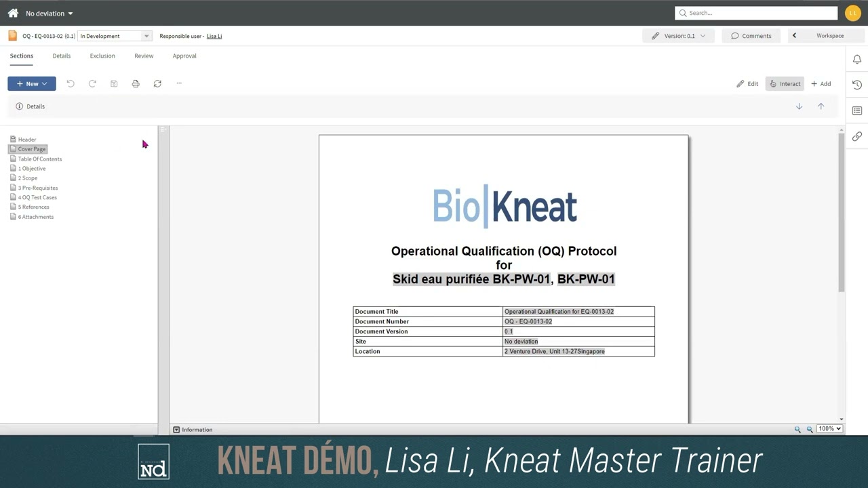This screenshot has height=488, width=868.
Task: Open the links chain icon
Action: coord(857,136)
